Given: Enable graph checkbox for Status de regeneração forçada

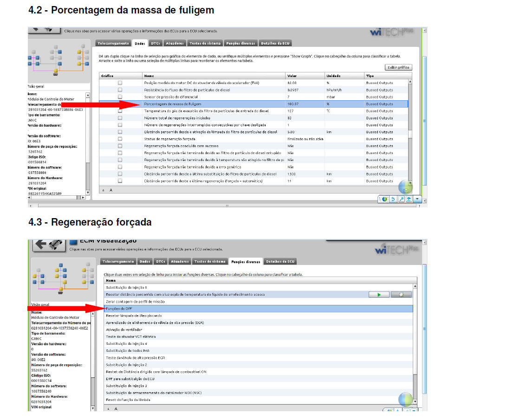Looking at the screenshot, I should click(120, 139).
